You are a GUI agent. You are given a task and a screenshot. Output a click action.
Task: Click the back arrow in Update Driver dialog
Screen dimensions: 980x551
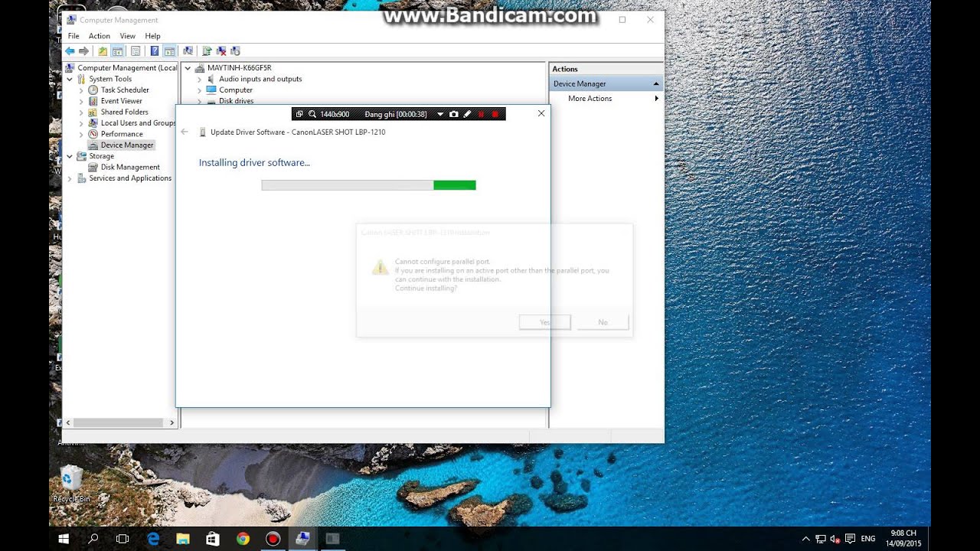[x=185, y=132]
